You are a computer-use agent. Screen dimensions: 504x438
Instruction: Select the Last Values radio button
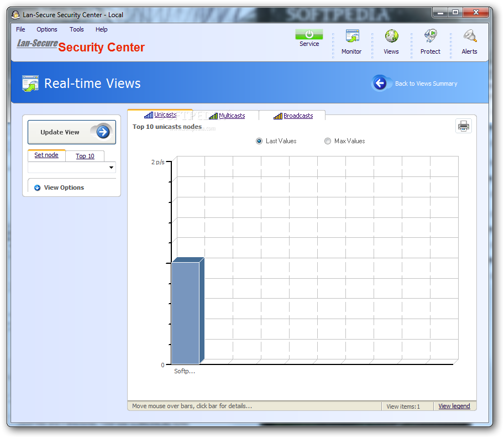[x=259, y=141]
